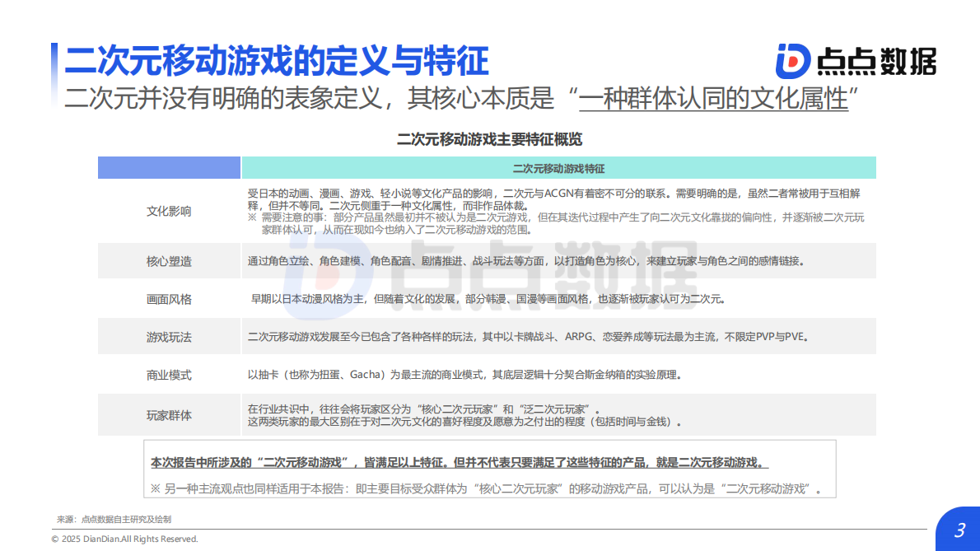Select the 文化影响 row label cell
This screenshot has height=551, width=980.
pyautogui.click(x=168, y=210)
